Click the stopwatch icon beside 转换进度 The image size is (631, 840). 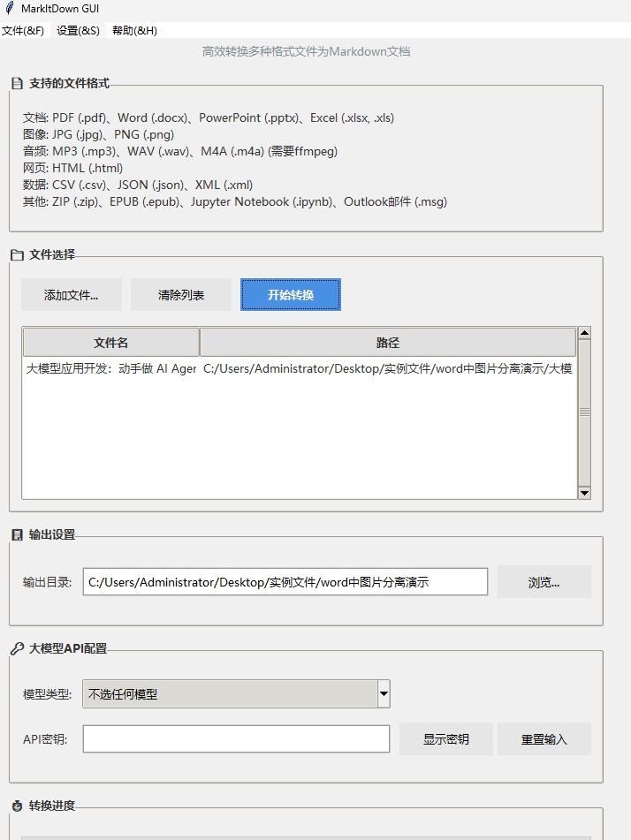tap(17, 806)
